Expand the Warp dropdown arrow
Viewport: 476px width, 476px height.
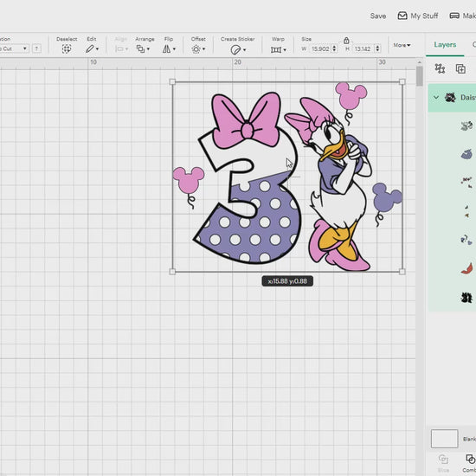[x=285, y=50]
